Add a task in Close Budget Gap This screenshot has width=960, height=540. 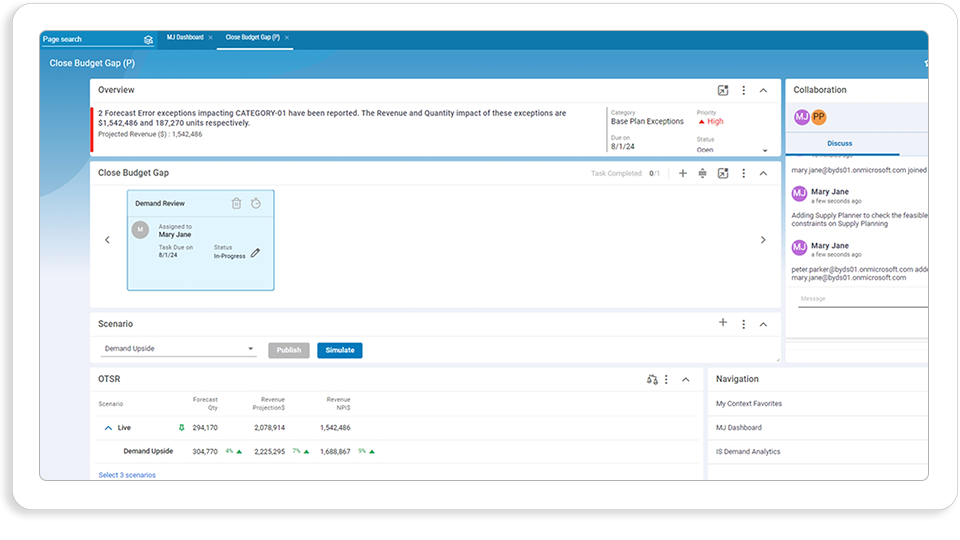[683, 173]
